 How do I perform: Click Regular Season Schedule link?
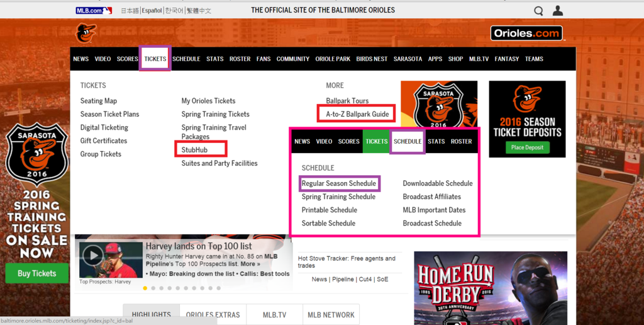tap(339, 183)
